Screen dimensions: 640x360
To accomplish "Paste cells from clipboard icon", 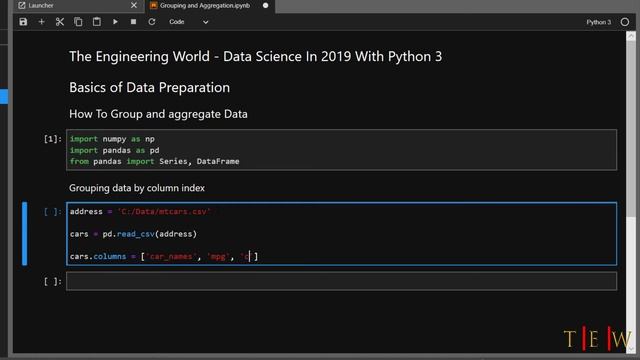I will coord(97,22).
